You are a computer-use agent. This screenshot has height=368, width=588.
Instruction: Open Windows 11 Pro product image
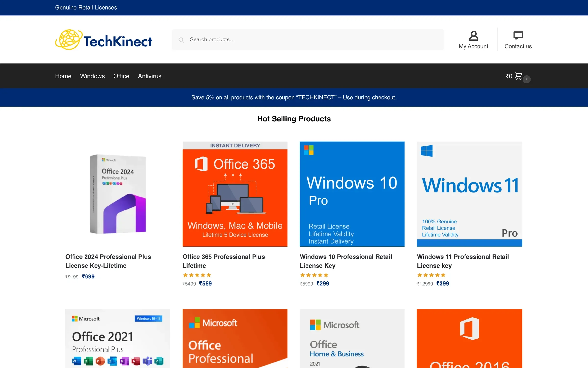click(x=469, y=194)
